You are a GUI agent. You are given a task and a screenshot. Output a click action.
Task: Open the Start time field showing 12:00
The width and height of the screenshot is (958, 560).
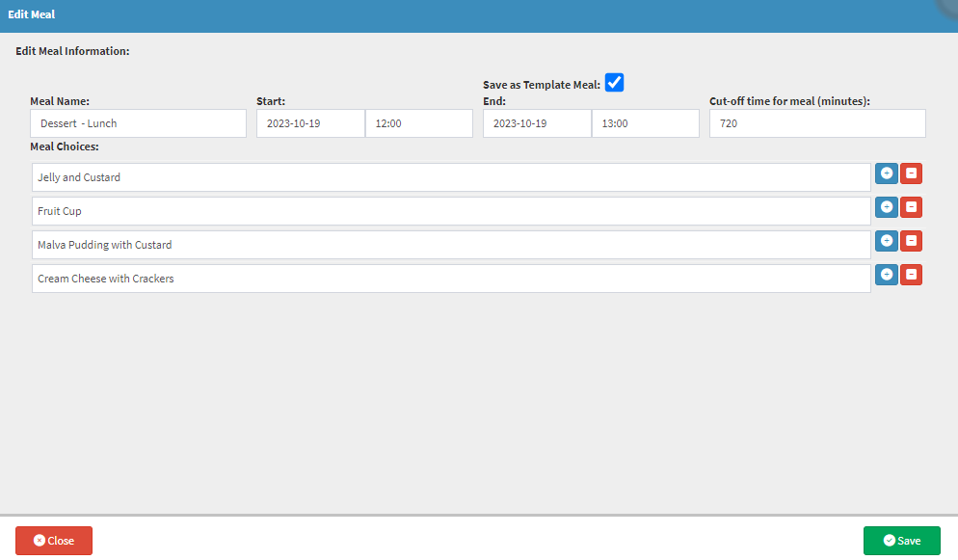click(x=418, y=123)
